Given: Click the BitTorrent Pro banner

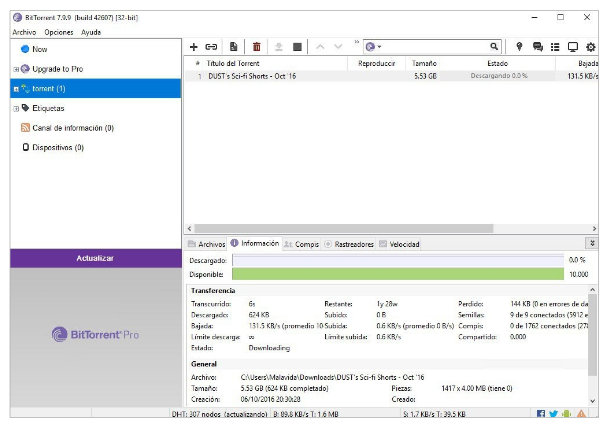Looking at the screenshot, I should click(x=95, y=334).
